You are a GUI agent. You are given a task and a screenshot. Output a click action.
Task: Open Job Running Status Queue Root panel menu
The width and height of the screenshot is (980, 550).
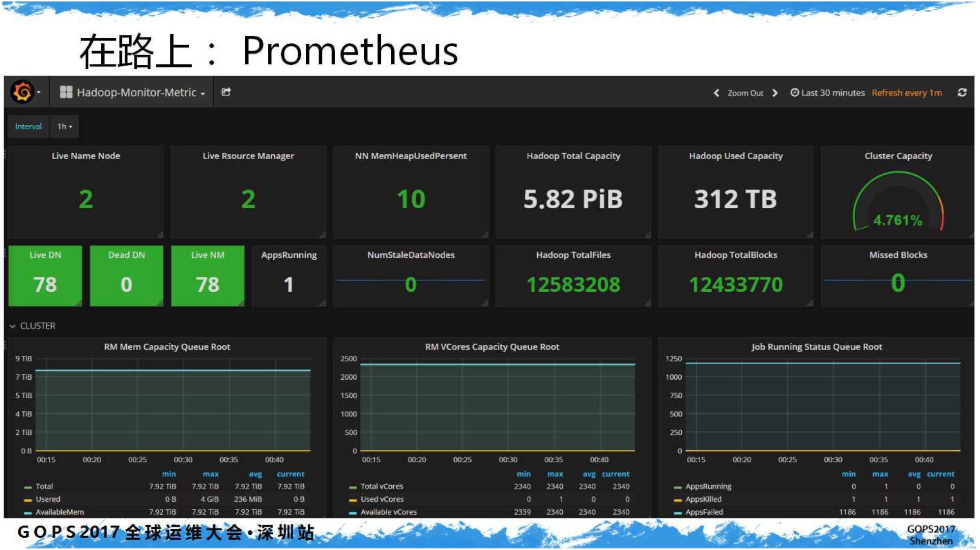tap(816, 347)
